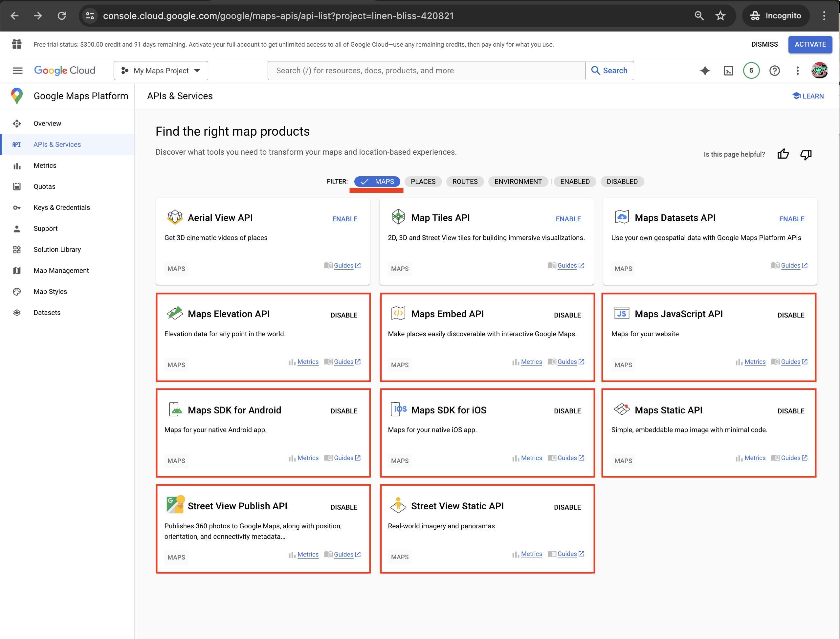The image size is (840, 639).
Task: Open the My Maps Project selector
Action: (x=161, y=70)
